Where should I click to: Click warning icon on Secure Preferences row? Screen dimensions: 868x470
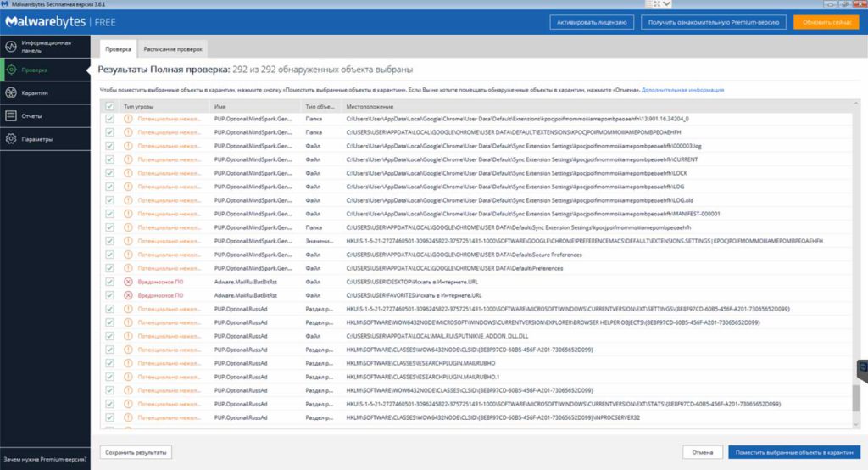tap(128, 255)
